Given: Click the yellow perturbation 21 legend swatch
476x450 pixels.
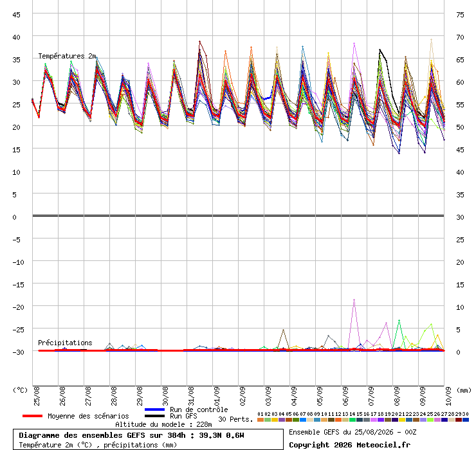Looking at the screenshot, I should pyautogui.click(x=401, y=420).
